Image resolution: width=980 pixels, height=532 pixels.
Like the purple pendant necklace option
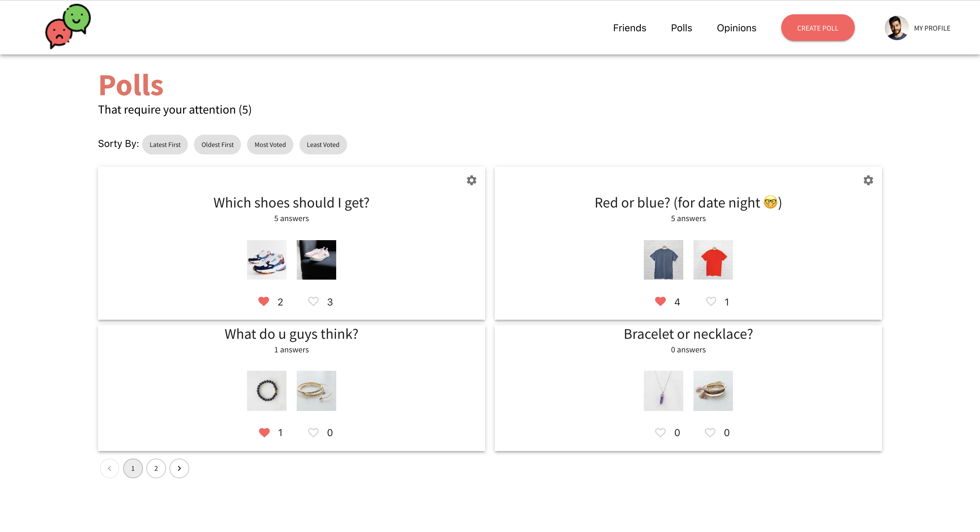coord(660,432)
